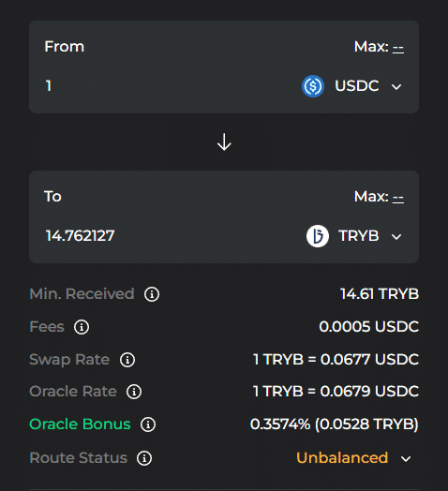This screenshot has height=491, width=448.
Task: Show Oracle Bonus info via its icon
Action: (148, 424)
